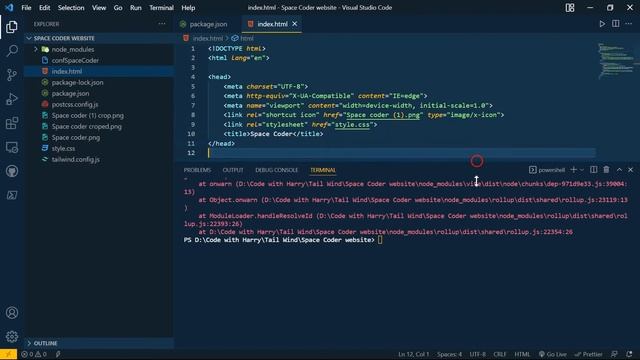Open the GitHub view in activity bar
Screen dimensions: 640x360
(12, 171)
